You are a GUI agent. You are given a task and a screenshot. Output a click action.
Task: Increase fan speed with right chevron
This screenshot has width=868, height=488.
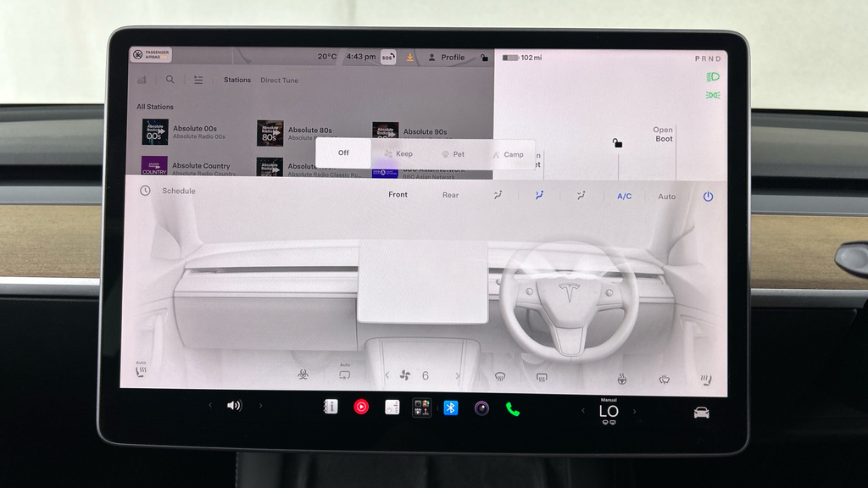457,376
